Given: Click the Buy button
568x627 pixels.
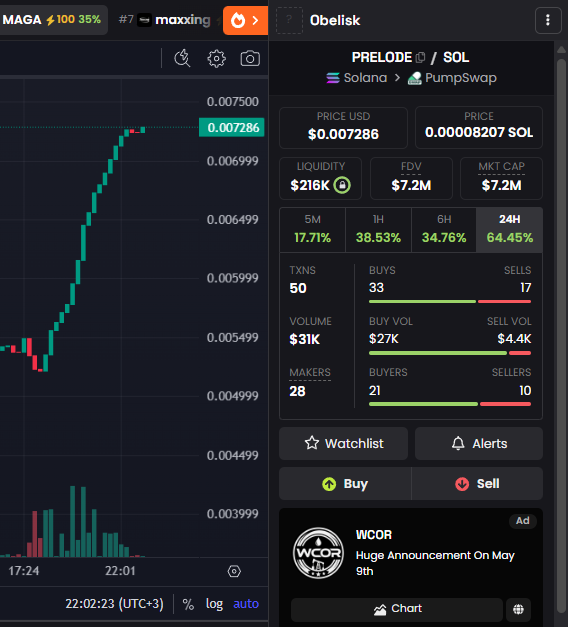Looking at the screenshot, I should point(345,483).
